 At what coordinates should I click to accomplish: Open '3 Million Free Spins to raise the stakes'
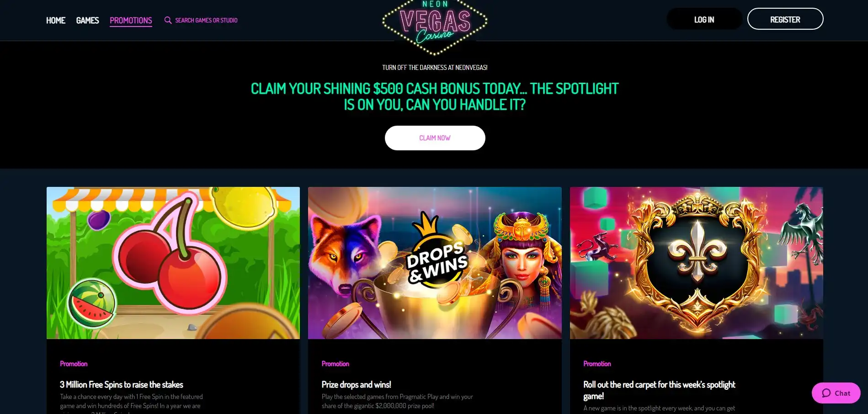click(122, 385)
